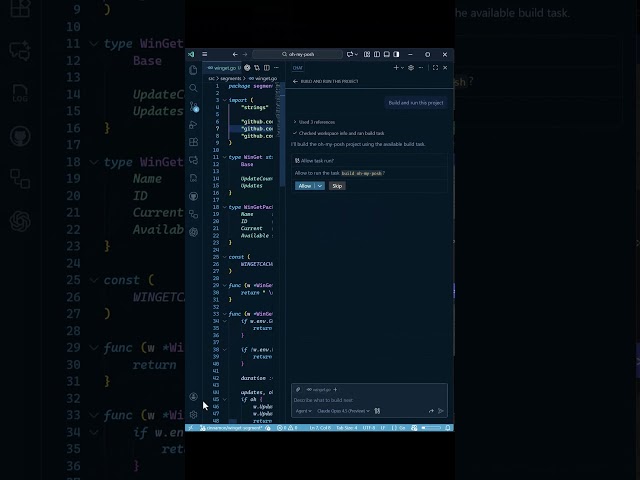Click the winget.go breadcrumb item
This screenshot has width=640, height=480.
(263, 78)
